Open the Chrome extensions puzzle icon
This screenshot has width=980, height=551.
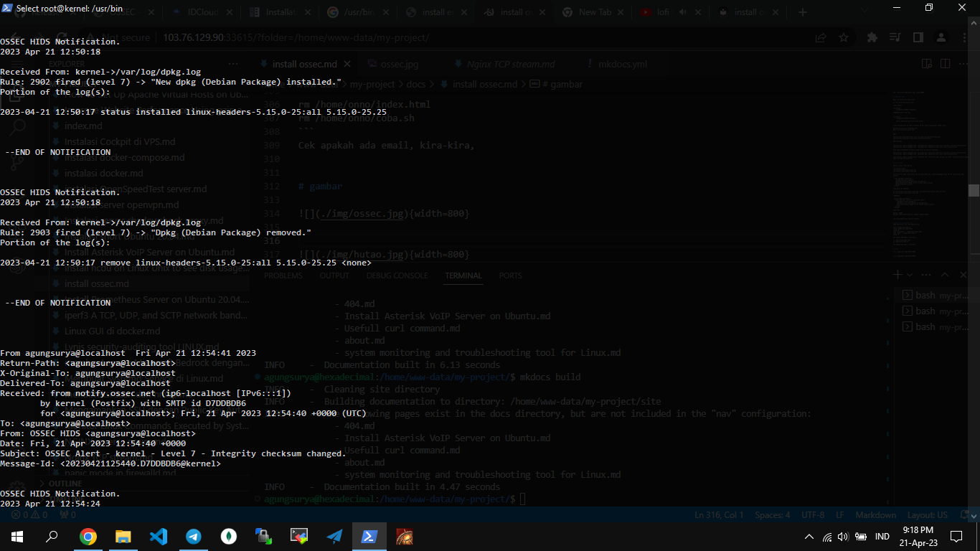pyautogui.click(x=872, y=37)
